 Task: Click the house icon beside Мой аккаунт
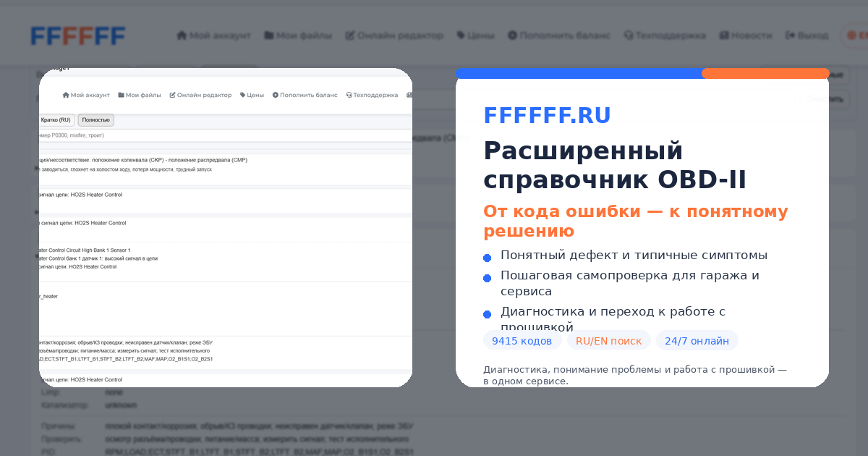tap(182, 35)
